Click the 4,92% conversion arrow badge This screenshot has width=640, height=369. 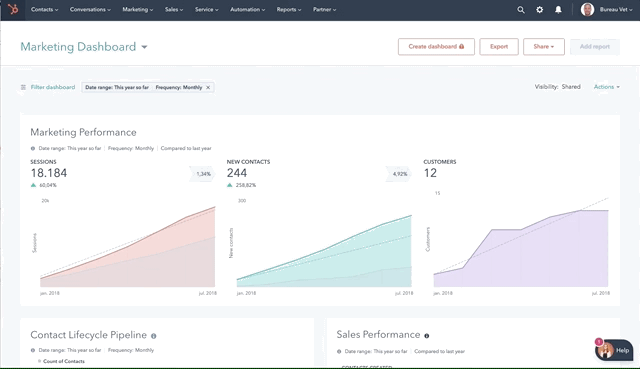coord(399,174)
